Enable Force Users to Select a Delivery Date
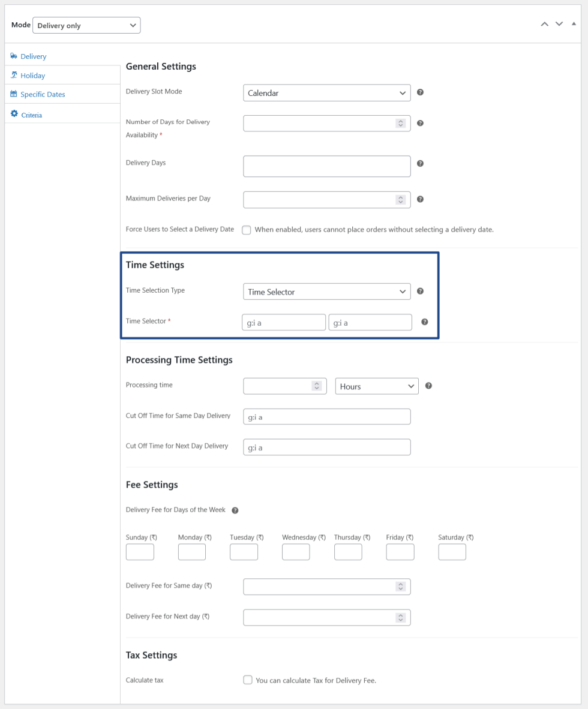Image resolution: width=588 pixels, height=709 pixels. click(247, 230)
